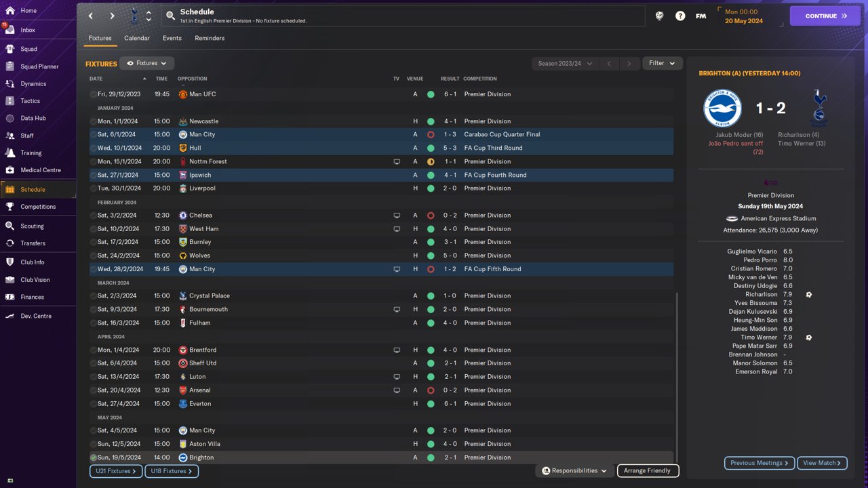Click the American Express Stadium link

(778, 218)
